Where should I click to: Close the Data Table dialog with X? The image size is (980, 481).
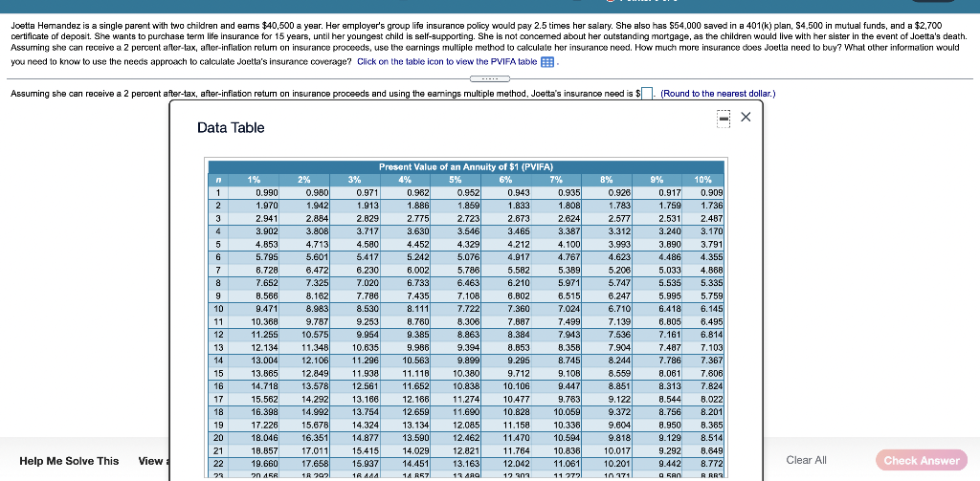coord(746,117)
